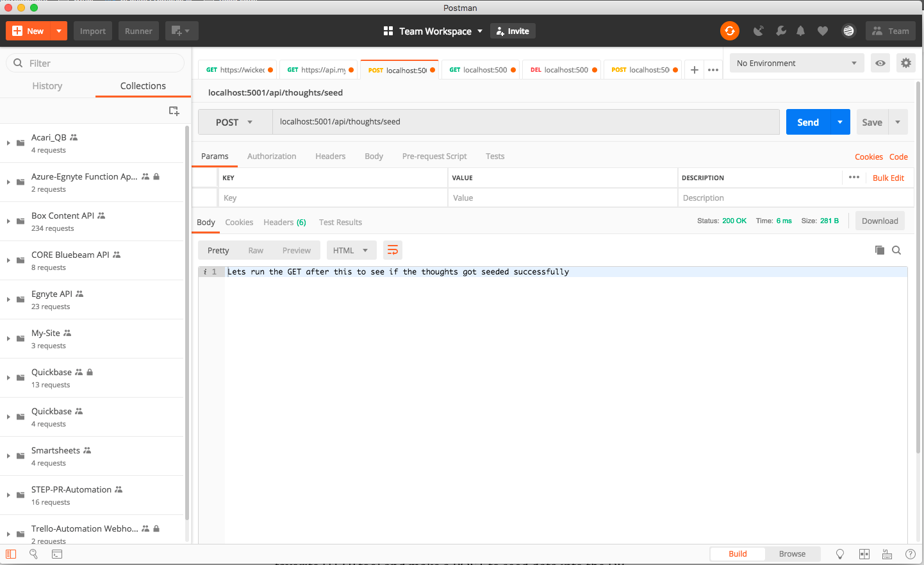
Task: Expand the My-Site collection
Action: [x=8, y=339]
